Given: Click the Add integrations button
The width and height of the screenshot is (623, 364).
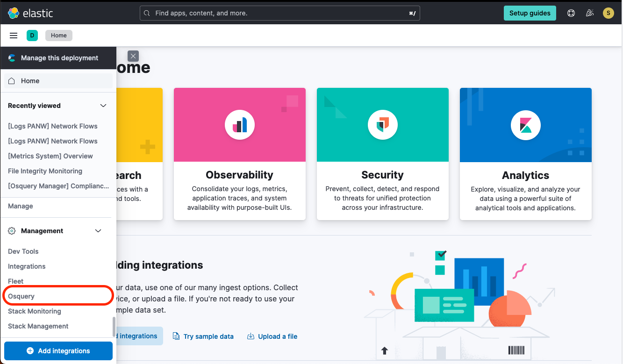Looking at the screenshot, I should 58,350.
